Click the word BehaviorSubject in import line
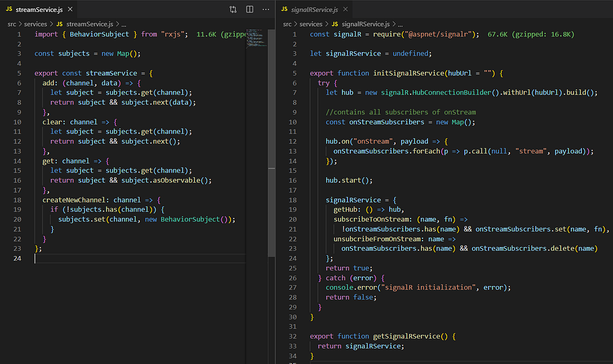The height and width of the screenshot is (364, 613). [x=99, y=34]
